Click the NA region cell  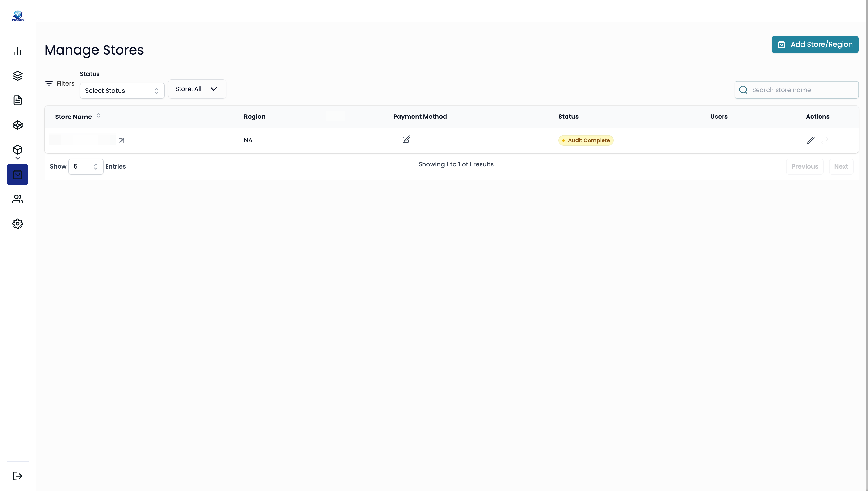point(248,140)
